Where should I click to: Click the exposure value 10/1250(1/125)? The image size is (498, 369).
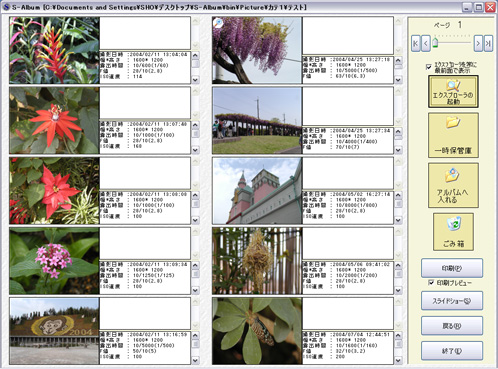click(x=153, y=275)
